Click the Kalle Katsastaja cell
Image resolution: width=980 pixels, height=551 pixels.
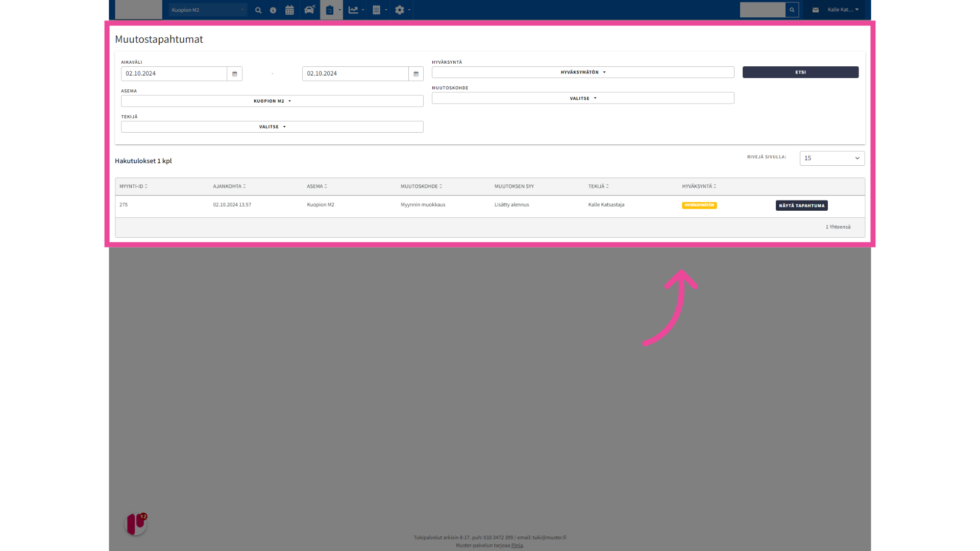point(606,205)
